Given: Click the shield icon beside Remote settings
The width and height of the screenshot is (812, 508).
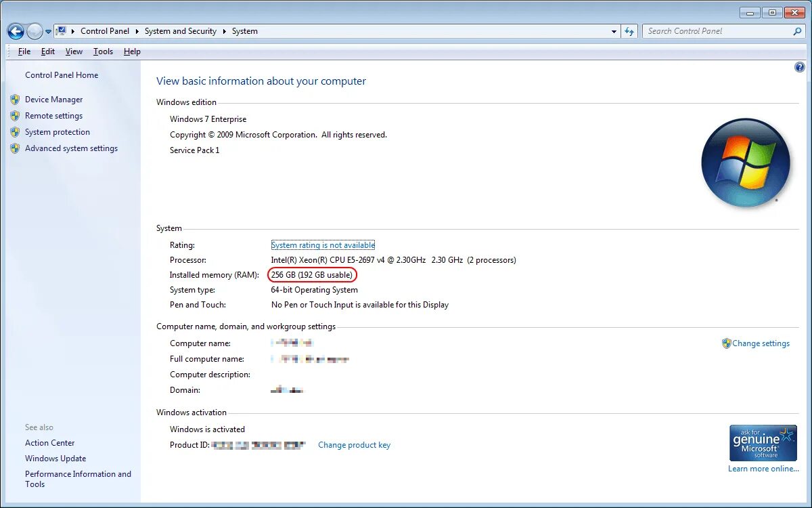Looking at the screenshot, I should [15, 116].
